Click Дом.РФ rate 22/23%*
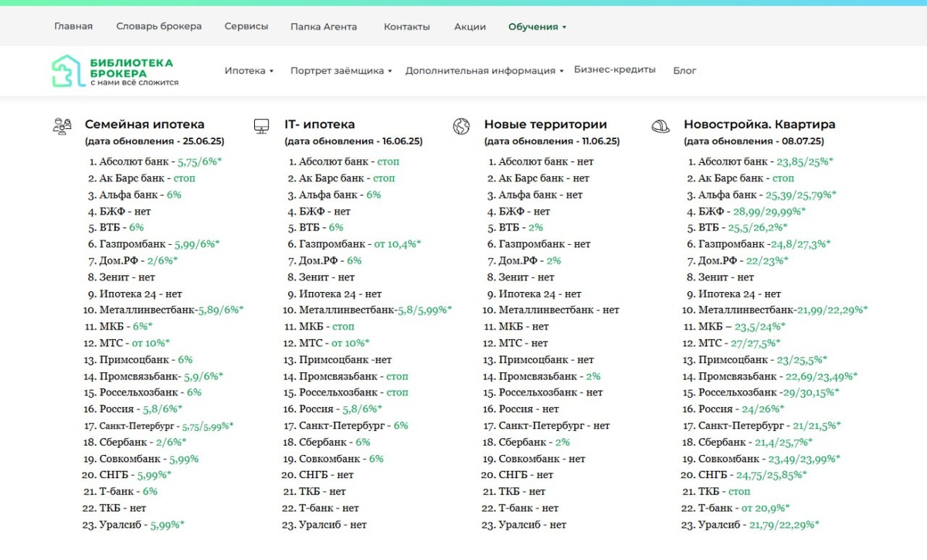The width and height of the screenshot is (927, 560). coord(767,261)
